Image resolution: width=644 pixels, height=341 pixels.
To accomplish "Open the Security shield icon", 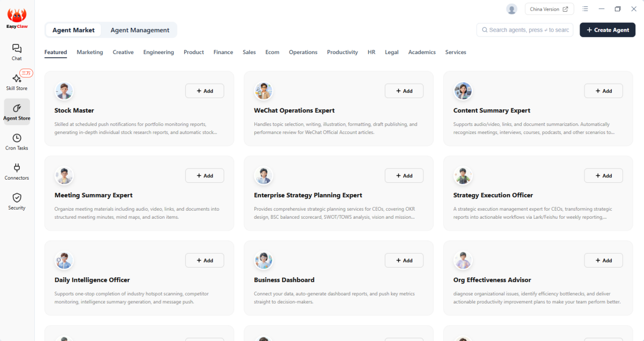I will 17,198.
